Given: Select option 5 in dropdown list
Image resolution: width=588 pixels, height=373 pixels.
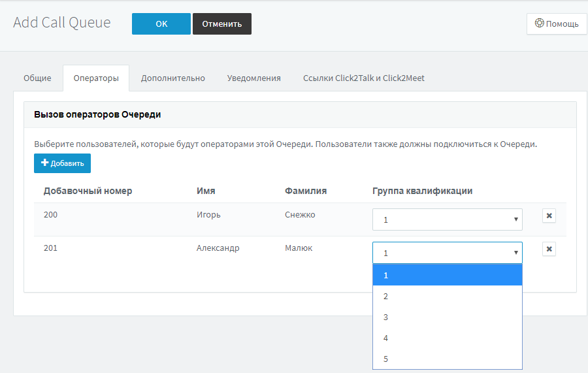Looking at the screenshot, I should point(448,359).
